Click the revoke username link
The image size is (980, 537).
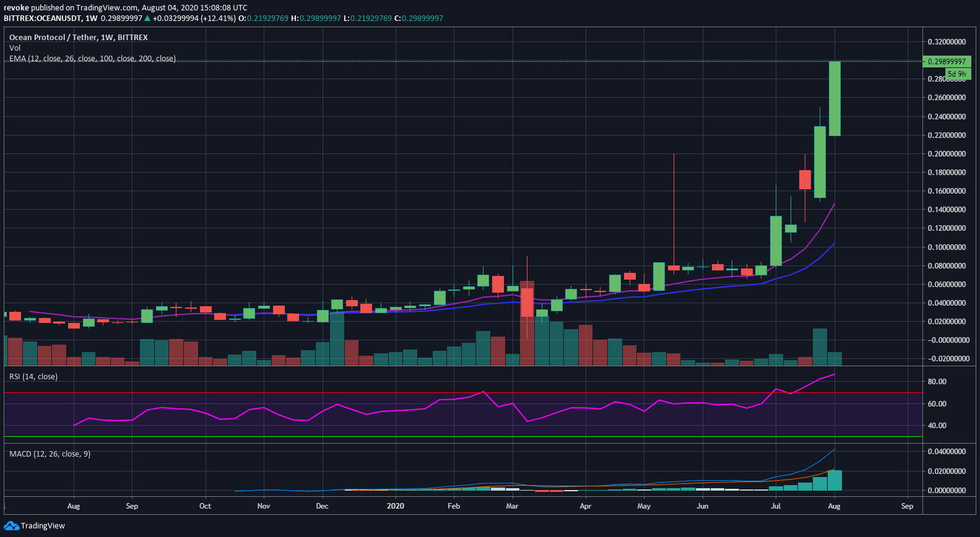coord(17,8)
